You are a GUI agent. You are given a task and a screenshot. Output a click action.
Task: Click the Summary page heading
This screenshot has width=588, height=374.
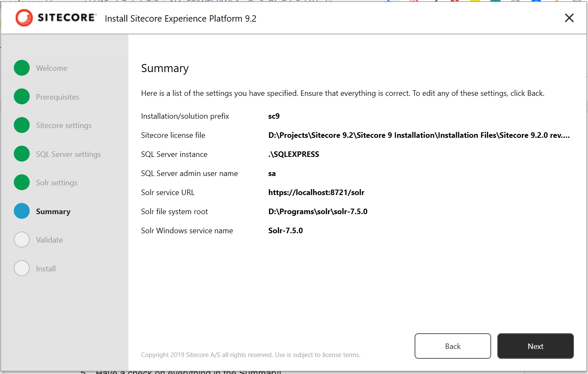tap(165, 68)
